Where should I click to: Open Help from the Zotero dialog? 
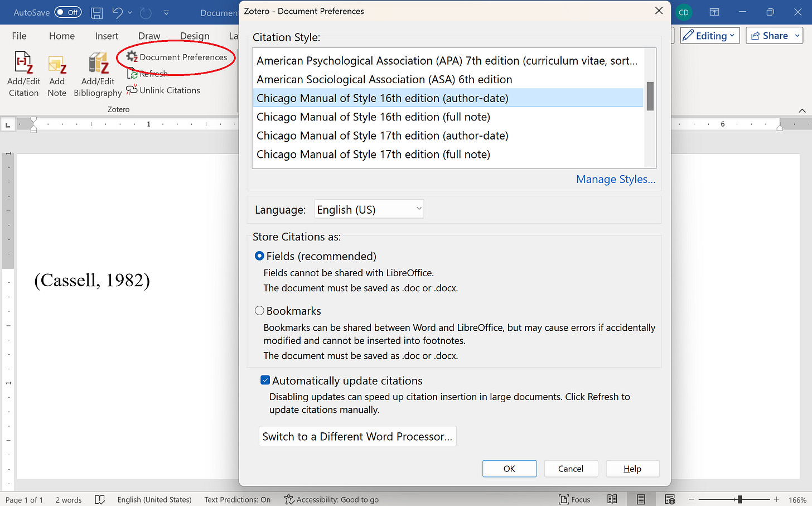[632, 469]
